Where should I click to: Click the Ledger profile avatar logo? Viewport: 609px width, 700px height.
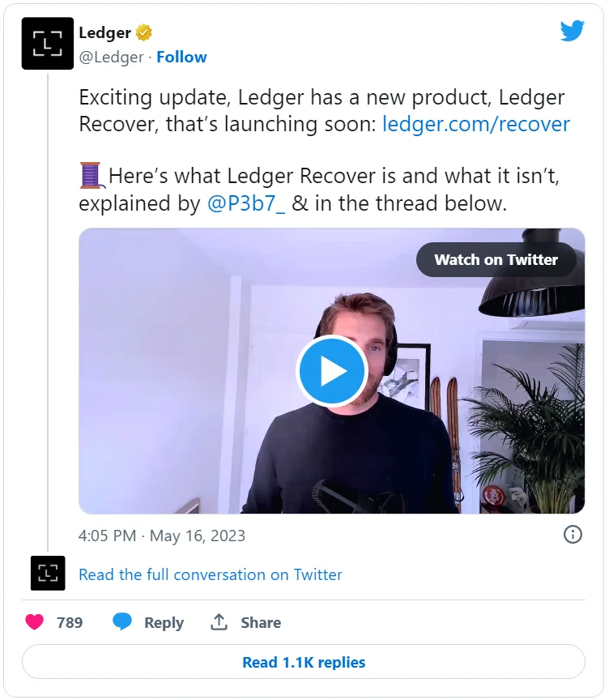[48, 44]
